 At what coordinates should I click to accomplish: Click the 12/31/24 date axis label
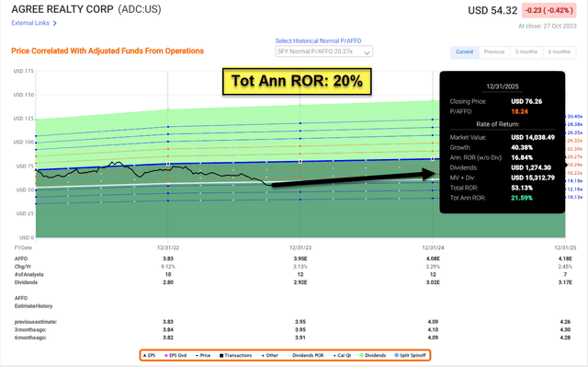[433, 247]
